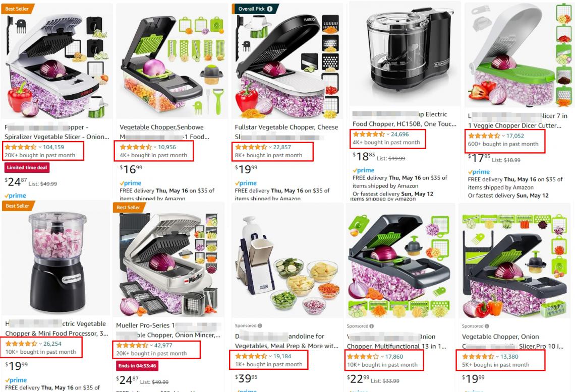Expand rating chevron next to 19,184 reviews

pos(270,356)
